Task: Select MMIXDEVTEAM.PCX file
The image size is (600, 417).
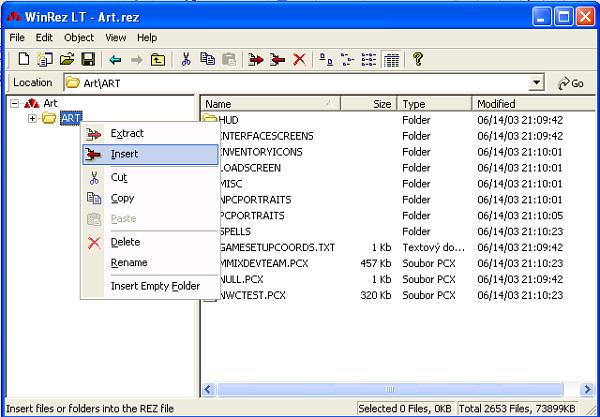Action: [x=398, y=264]
